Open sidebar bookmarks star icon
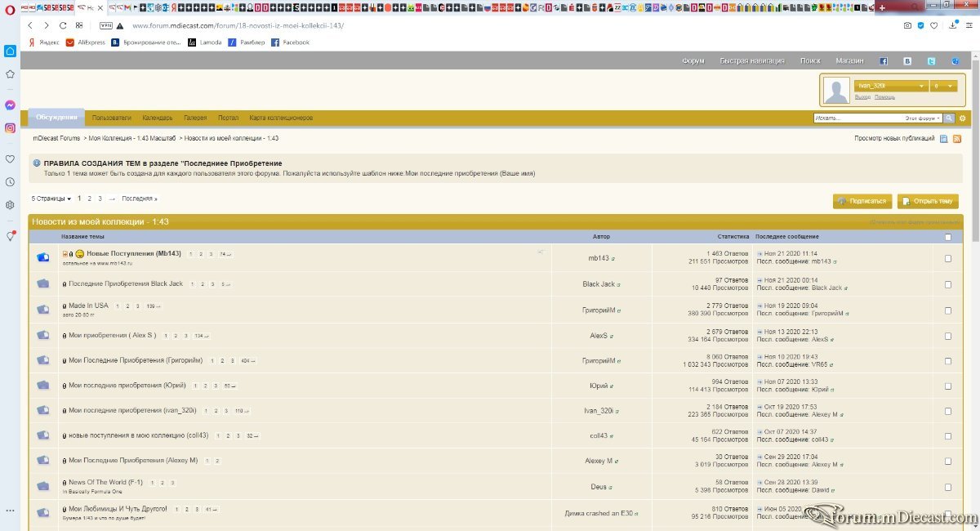This screenshot has width=980, height=531. click(10, 74)
